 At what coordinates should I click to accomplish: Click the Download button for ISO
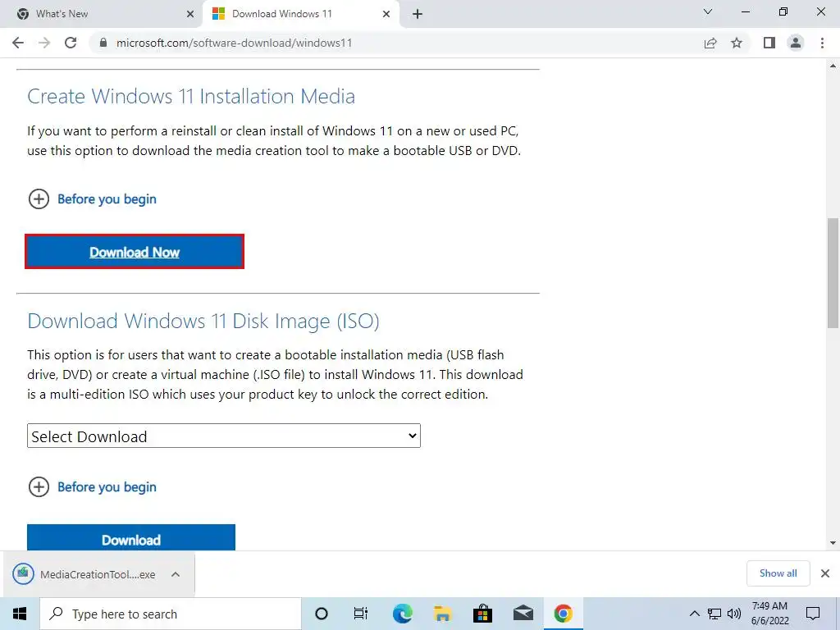(x=131, y=537)
